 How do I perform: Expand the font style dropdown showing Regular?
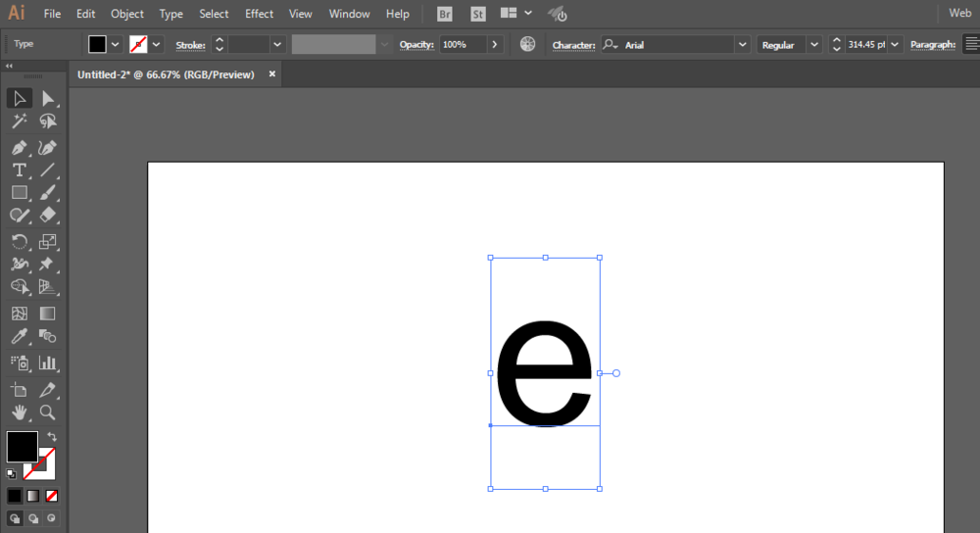click(813, 45)
